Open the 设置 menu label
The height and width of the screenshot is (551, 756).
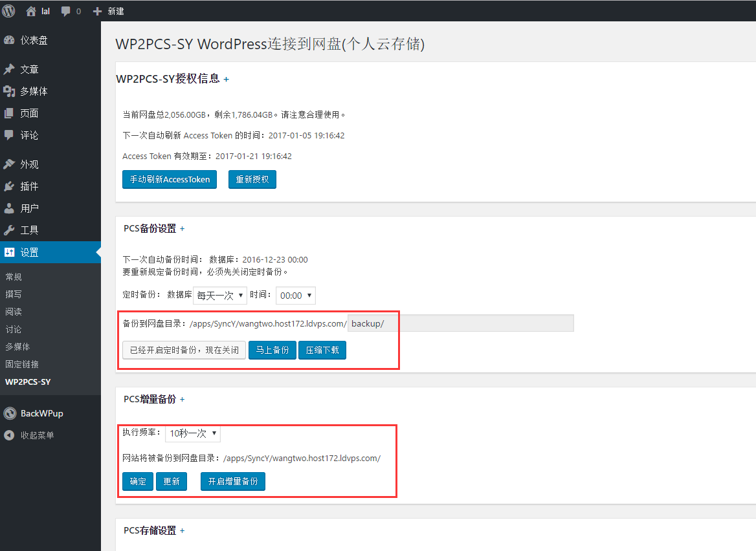click(29, 252)
